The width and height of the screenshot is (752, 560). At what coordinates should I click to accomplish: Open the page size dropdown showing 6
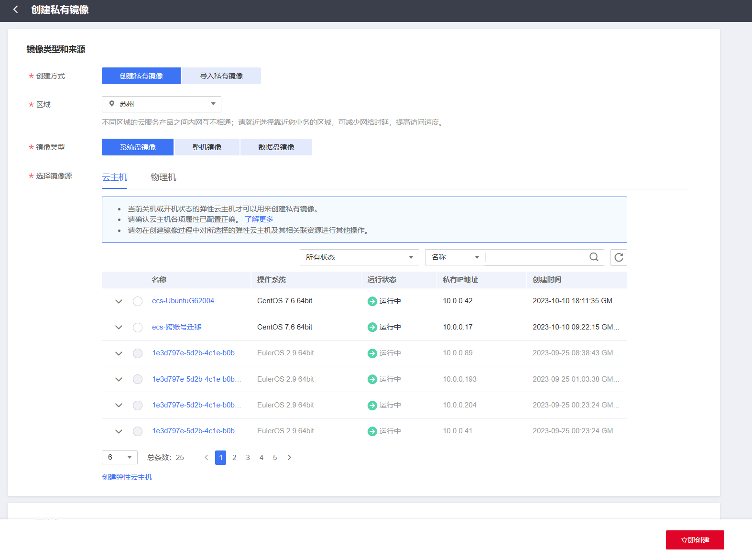120,457
